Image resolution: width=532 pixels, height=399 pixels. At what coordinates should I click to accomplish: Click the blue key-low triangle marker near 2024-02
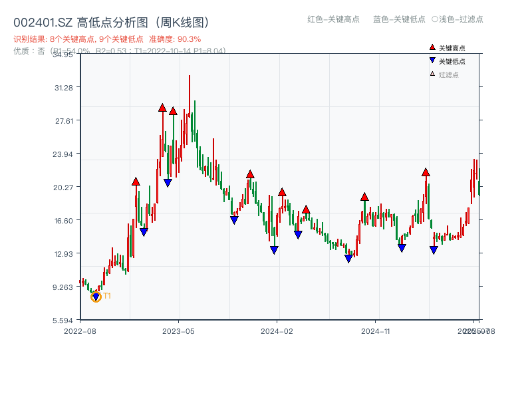(274, 249)
